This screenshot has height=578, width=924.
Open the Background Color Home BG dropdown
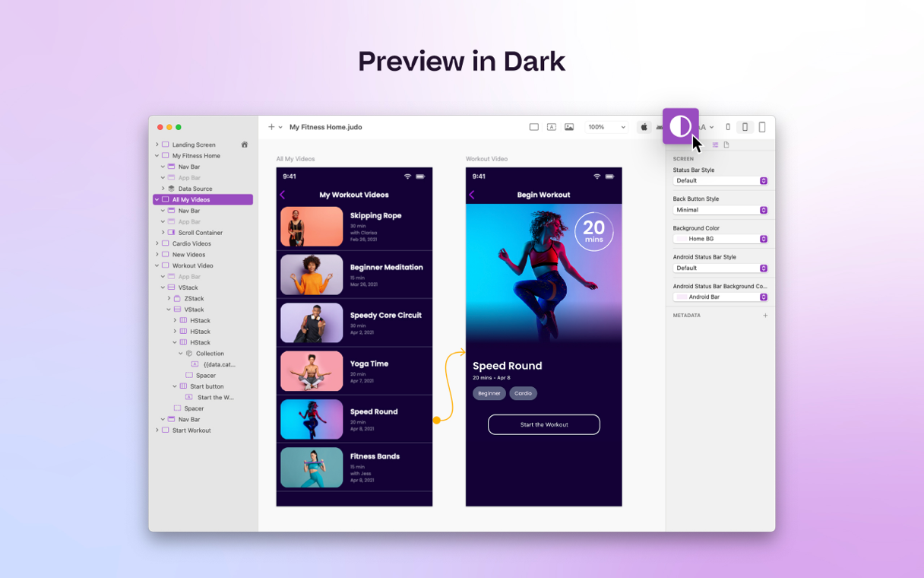pyautogui.click(x=720, y=239)
